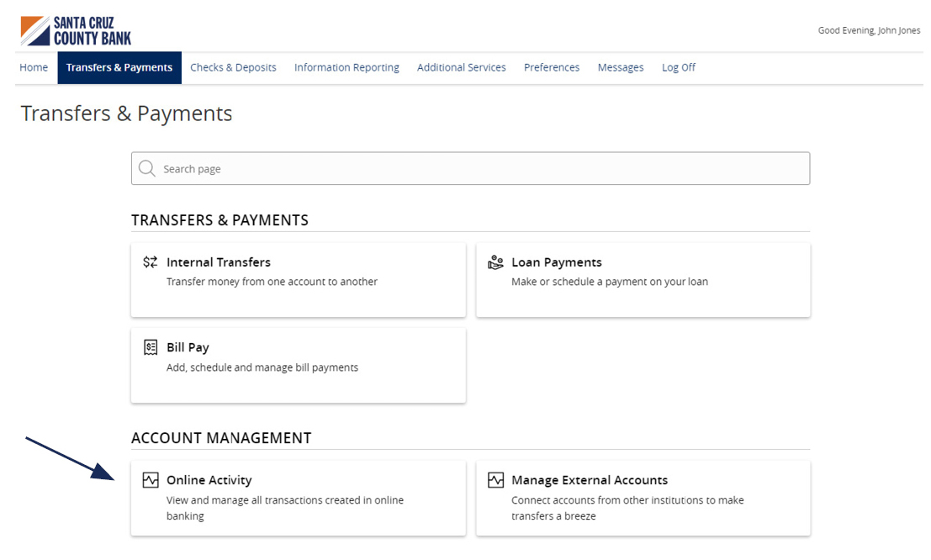931x560 pixels.
Task: Open the Loan Payments card
Action: tap(643, 279)
